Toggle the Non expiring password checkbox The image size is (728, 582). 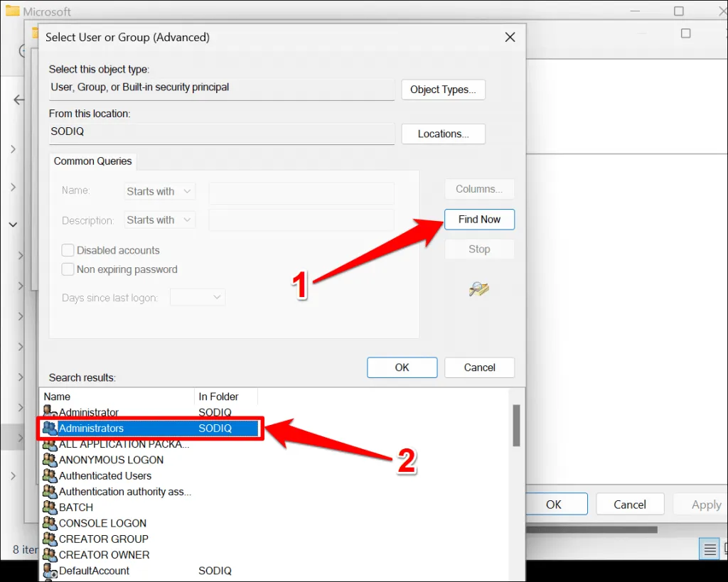click(68, 269)
